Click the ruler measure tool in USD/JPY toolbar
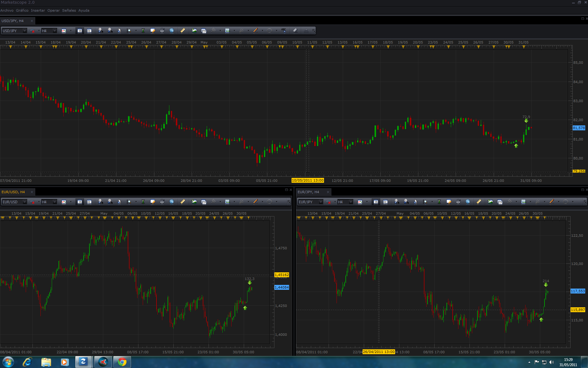Screen dimensions: 588x368 pos(183,31)
